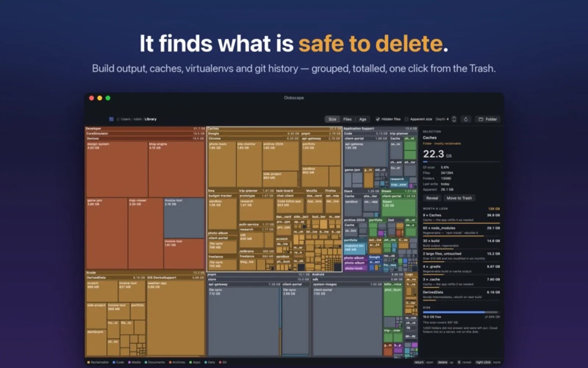
Task: Select the green Steam 1.26 GB block
Action: pos(398,208)
